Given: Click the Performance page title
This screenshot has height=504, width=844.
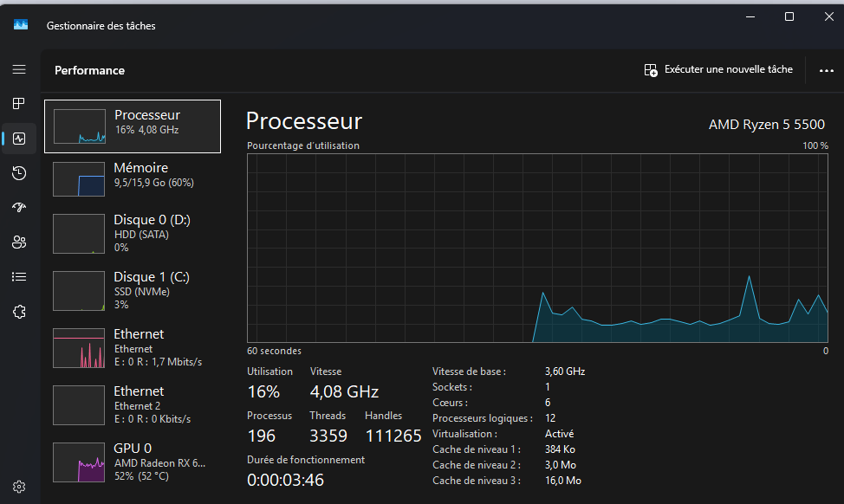Looking at the screenshot, I should 89,70.
